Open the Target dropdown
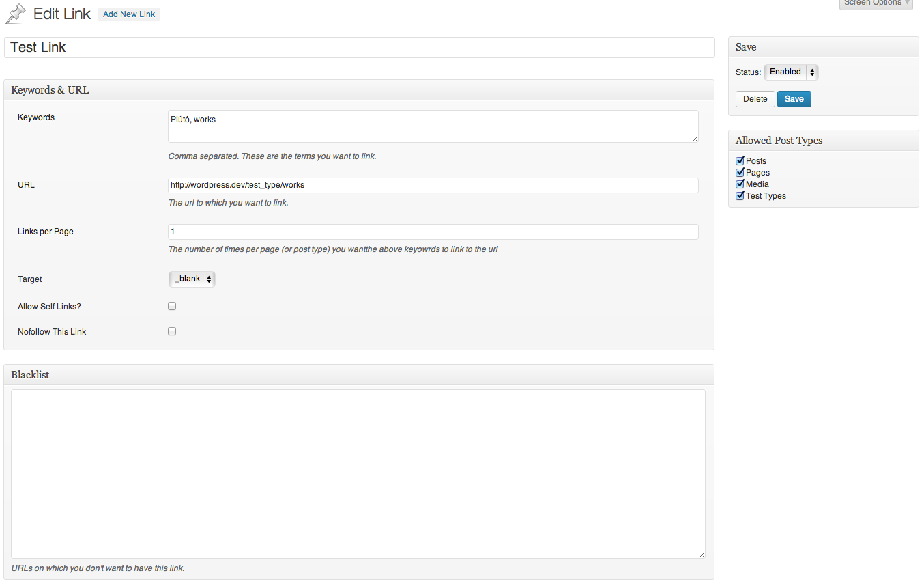 [x=192, y=279]
